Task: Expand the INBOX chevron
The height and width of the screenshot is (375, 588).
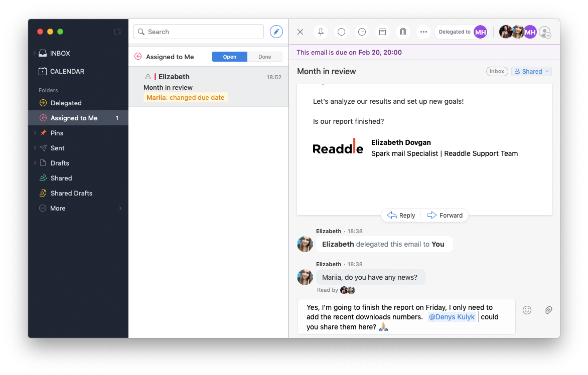Action: pos(35,53)
